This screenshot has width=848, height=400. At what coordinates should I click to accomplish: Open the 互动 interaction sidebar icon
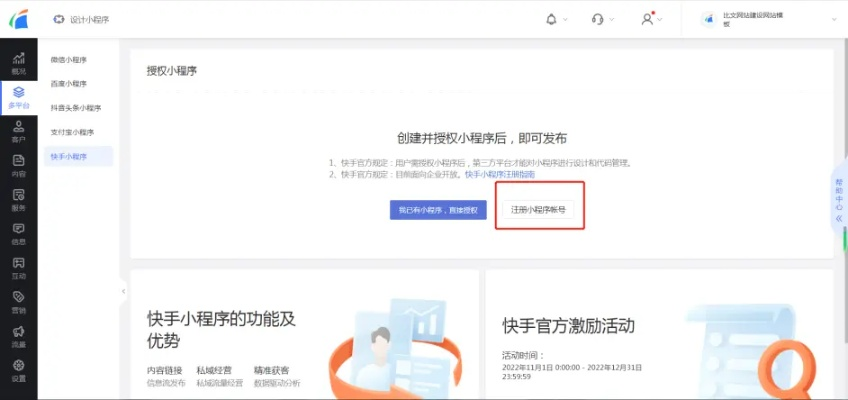[18, 267]
